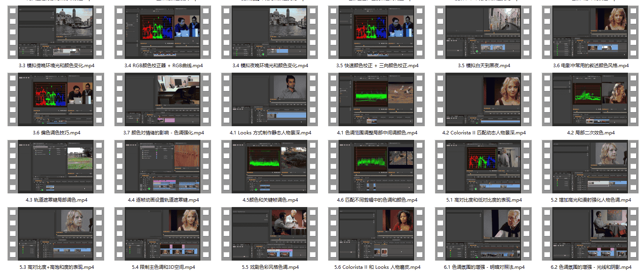Click the file name "5.3 高对比度+高饱和度的表现.mp4"

click(x=57, y=267)
